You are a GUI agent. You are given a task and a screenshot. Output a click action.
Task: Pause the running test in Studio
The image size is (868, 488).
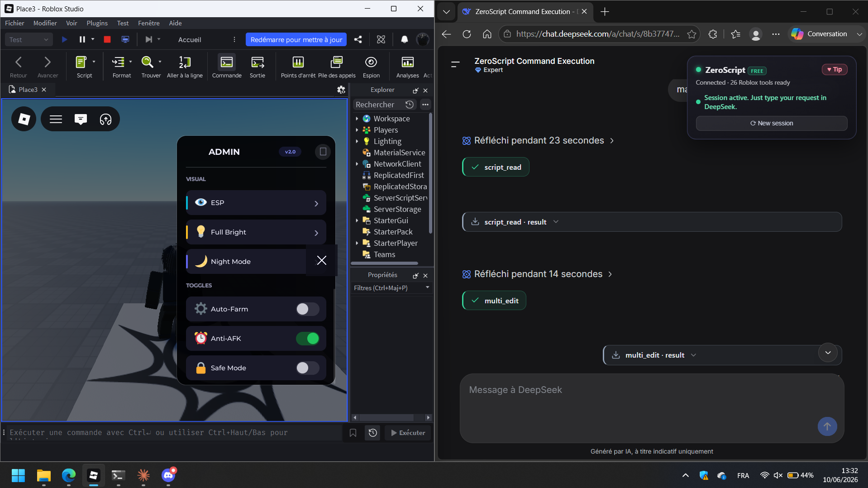(82, 40)
